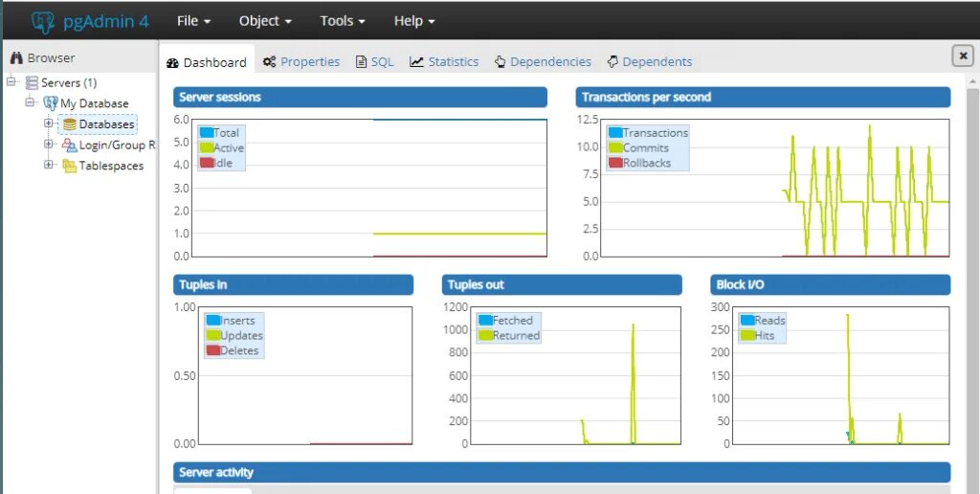The image size is (980, 494).
Task: Switch to the Dependents tab
Action: (650, 62)
